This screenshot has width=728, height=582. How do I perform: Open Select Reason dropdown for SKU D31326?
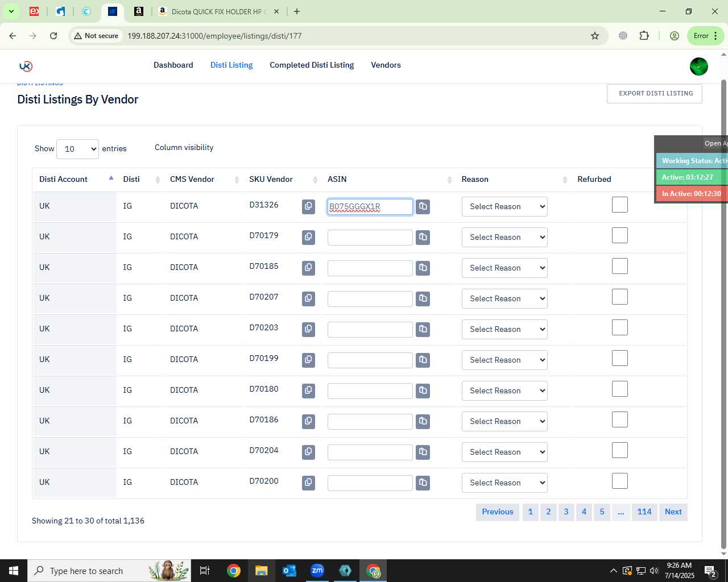tap(504, 206)
